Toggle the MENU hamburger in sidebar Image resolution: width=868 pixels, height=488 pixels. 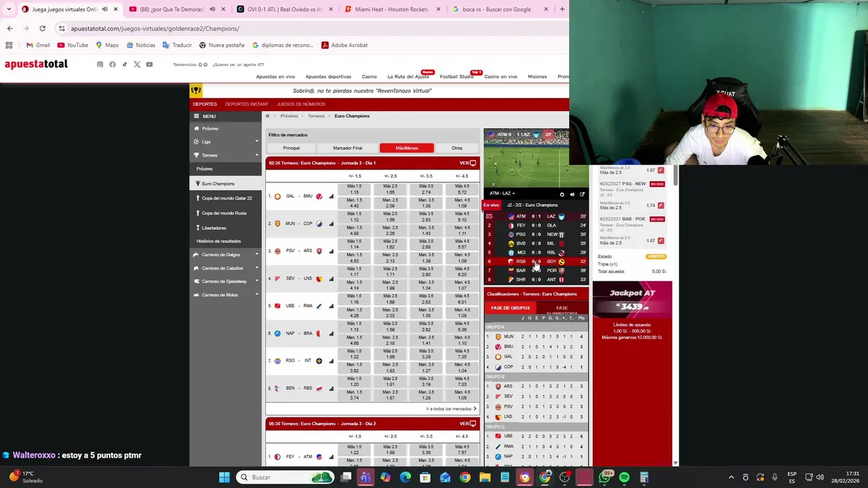(x=197, y=117)
